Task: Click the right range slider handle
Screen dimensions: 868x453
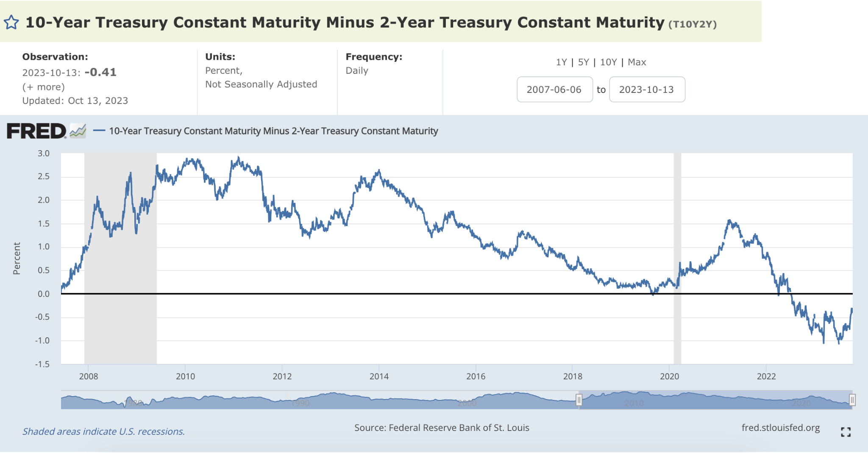Action: (x=852, y=400)
